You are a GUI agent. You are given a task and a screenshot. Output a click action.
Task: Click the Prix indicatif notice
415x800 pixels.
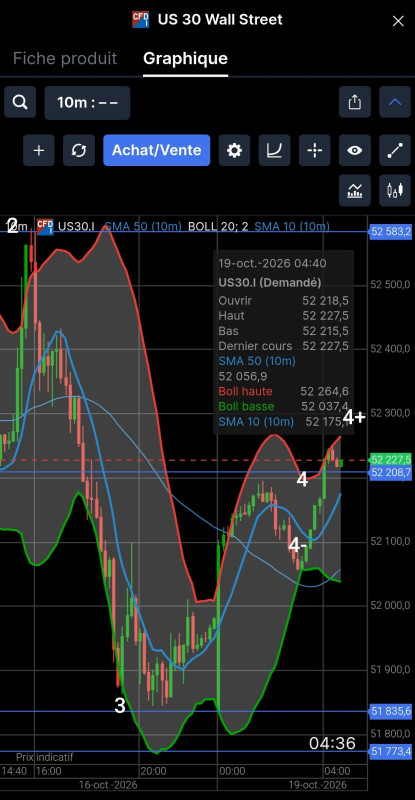click(x=44, y=757)
